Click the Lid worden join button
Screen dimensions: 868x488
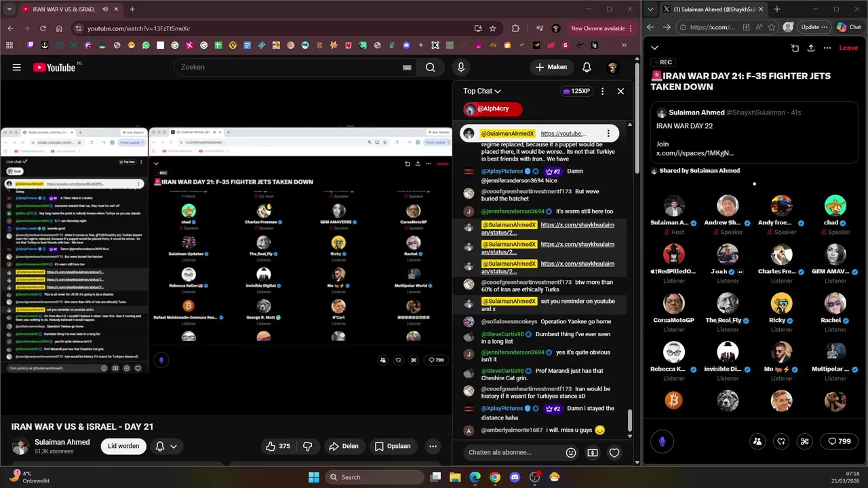click(x=123, y=446)
